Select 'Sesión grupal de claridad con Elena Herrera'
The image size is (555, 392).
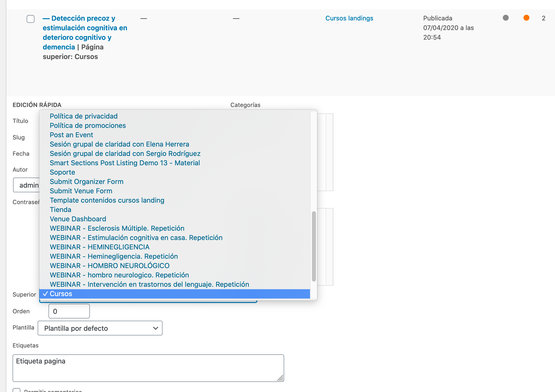pos(175,144)
